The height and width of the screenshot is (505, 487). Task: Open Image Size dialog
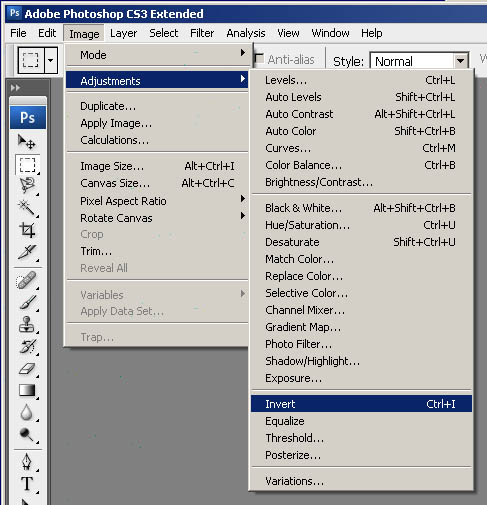point(157,166)
